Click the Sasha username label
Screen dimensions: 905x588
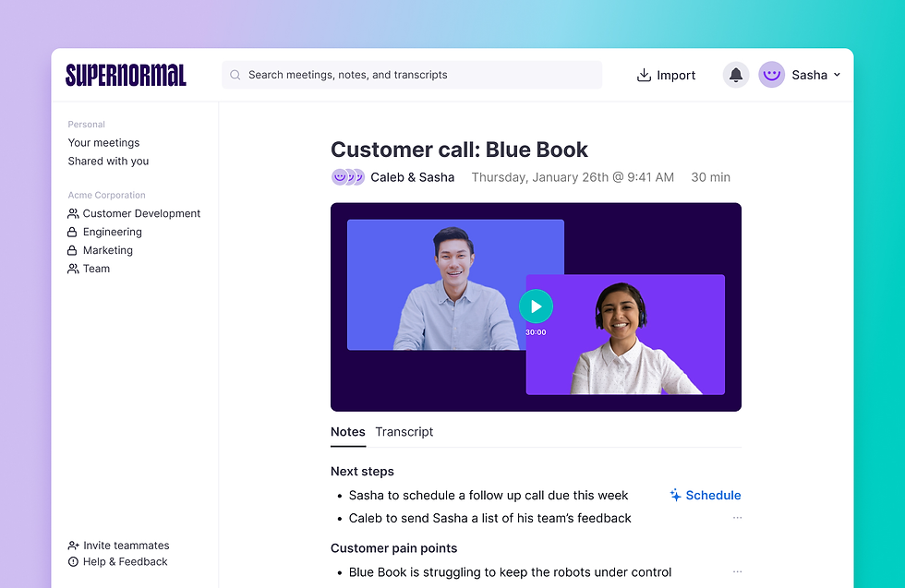coord(809,75)
